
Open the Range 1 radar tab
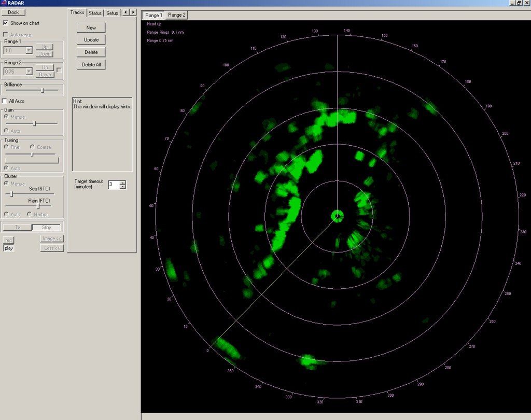(x=153, y=15)
